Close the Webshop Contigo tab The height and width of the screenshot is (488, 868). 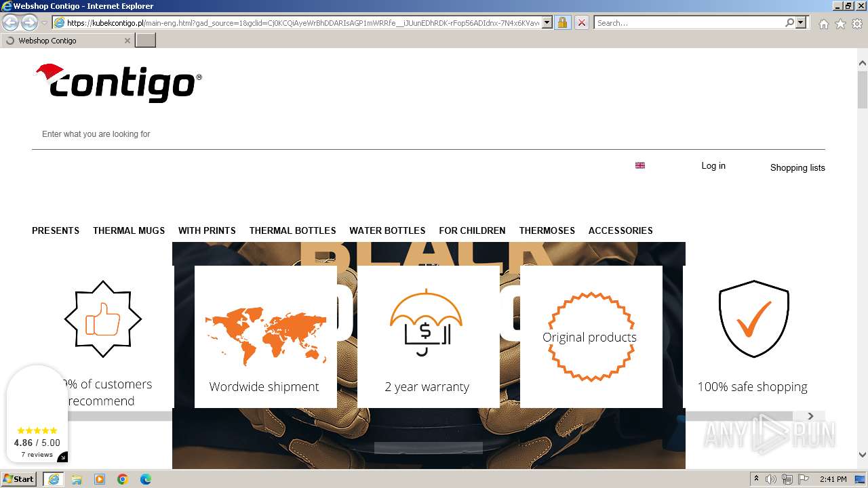point(127,41)
